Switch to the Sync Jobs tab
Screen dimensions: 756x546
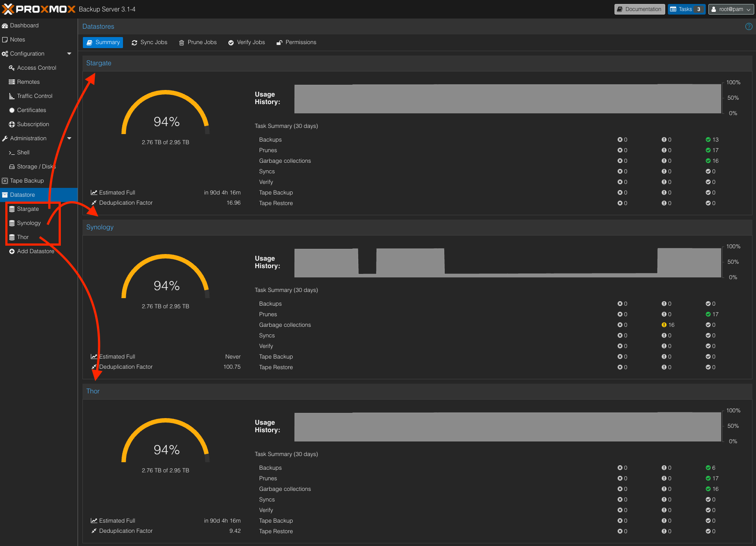coord(149,42)
